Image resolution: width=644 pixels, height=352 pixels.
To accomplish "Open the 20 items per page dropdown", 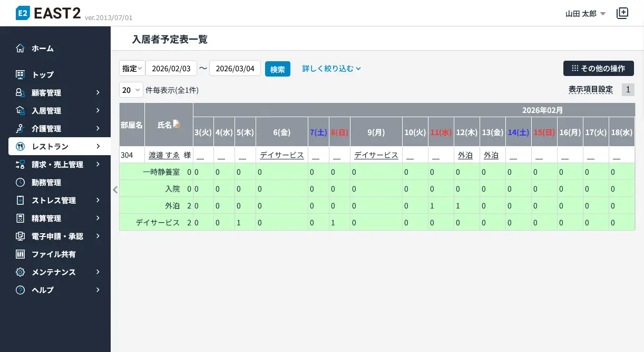I will pyautogui.click(x=131, y=90).
